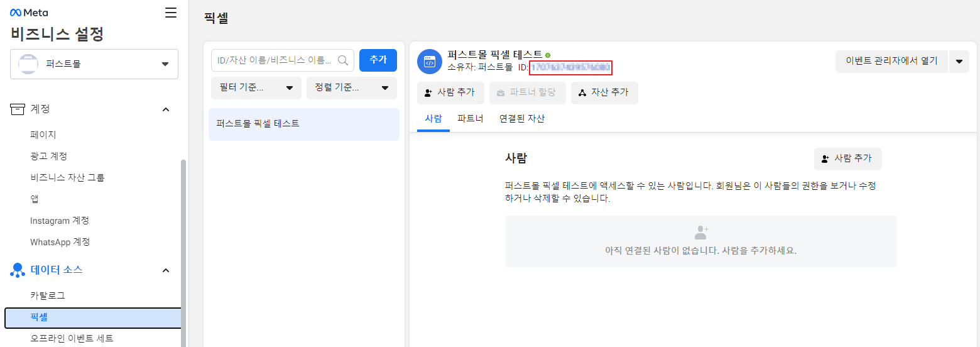
Task: Open WhatsApp 계정 in sidebar
Action: click(x=60, y=242)
